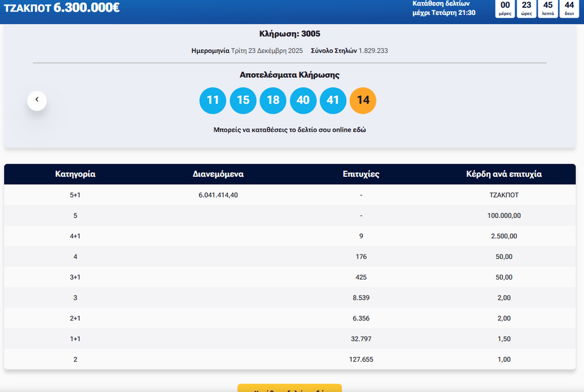Go to the previous draw using the arrow

37,100
